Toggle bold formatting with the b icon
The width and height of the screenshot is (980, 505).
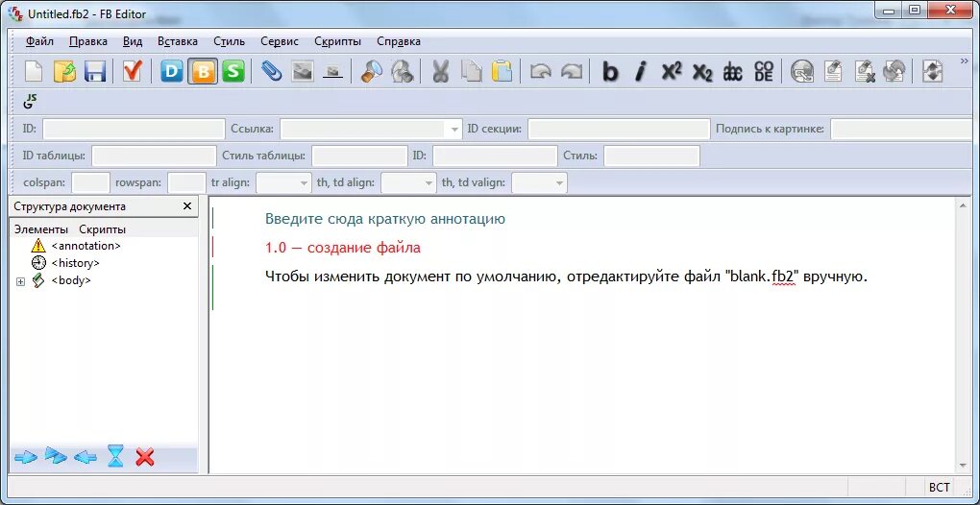click(610, 72)
